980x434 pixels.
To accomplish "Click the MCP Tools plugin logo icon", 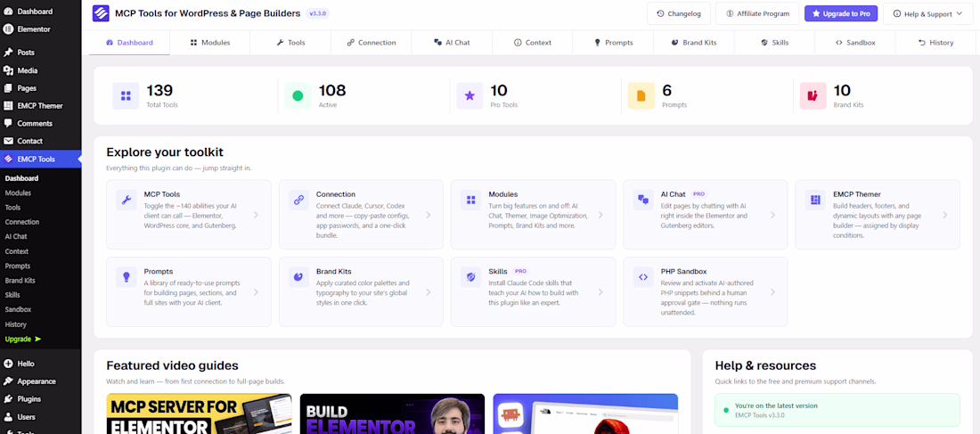I will [x=101, y=13].
